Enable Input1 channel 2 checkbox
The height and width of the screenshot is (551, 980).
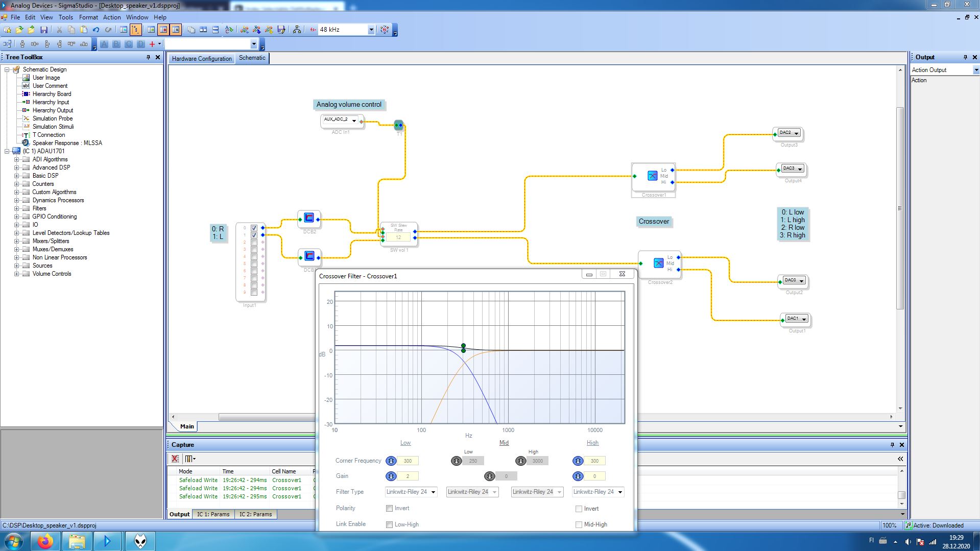coord(254,242)
